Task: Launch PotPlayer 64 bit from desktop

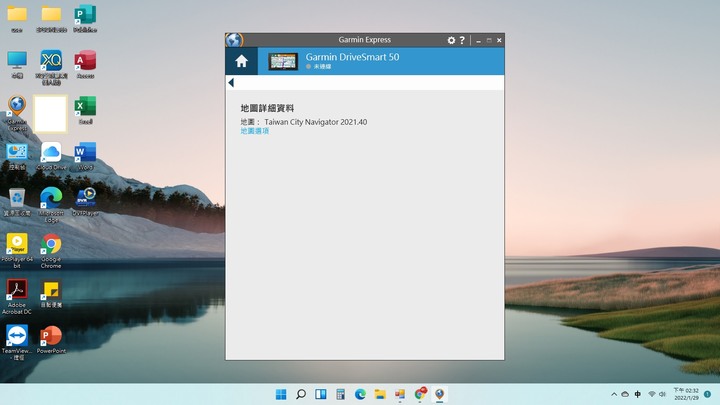Action: (x=17, y=251)
